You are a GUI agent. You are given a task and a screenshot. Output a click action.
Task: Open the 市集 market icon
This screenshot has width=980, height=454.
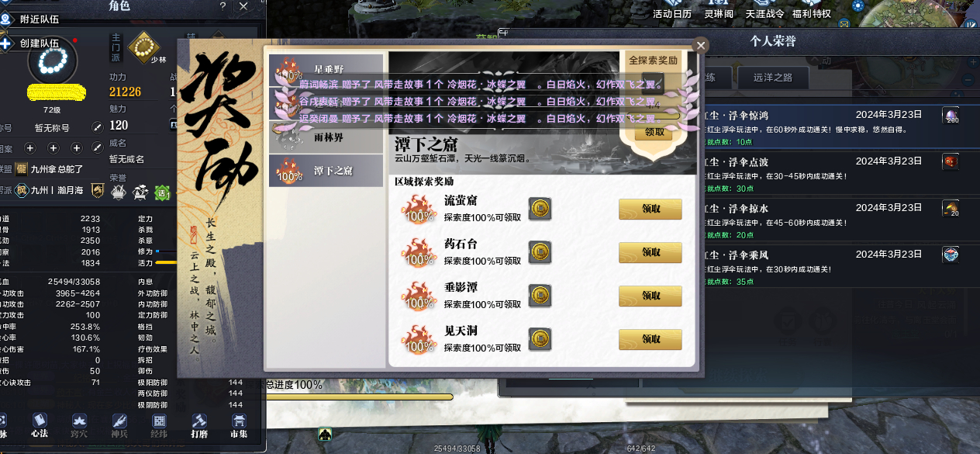(x=239, y=425)
